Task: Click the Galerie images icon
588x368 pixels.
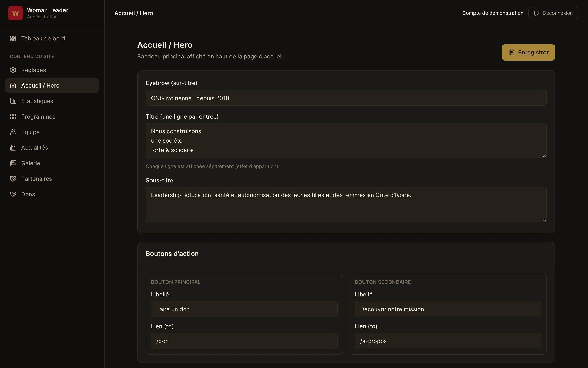Action: click(13, 163)
